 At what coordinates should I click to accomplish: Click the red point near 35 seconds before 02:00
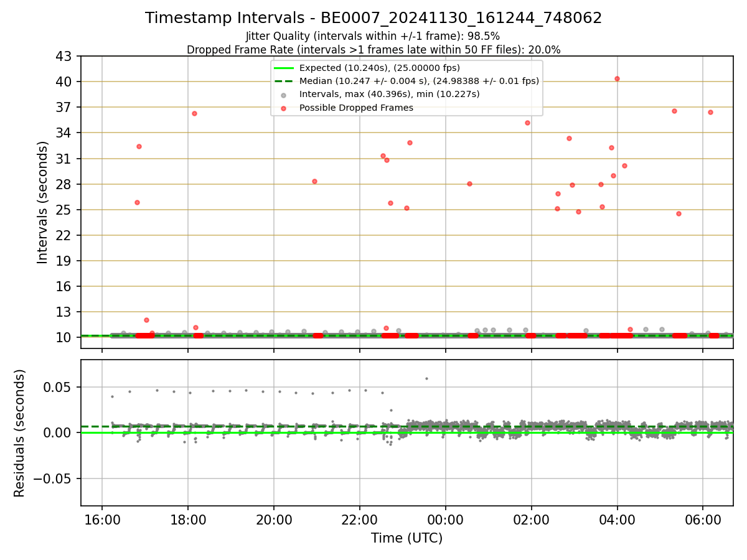527,123
